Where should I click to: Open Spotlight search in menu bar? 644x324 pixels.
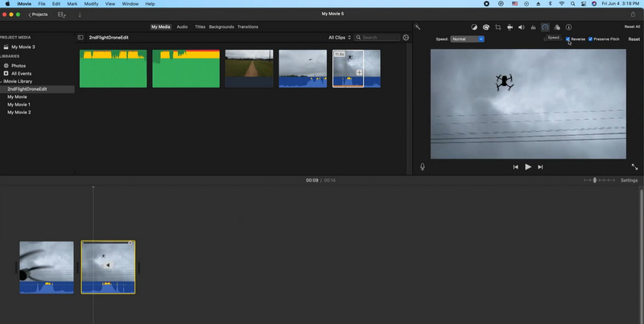tap(572, 4)
